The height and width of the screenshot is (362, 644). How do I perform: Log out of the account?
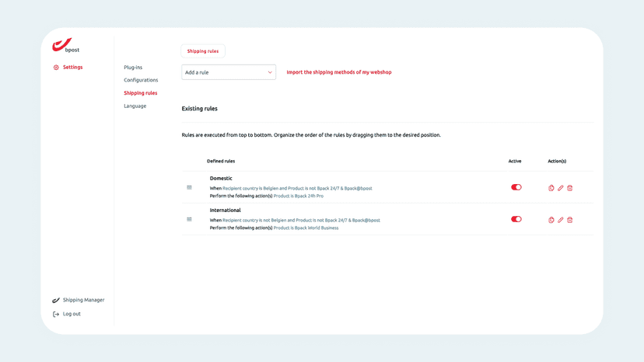click(x=72, y=314)
